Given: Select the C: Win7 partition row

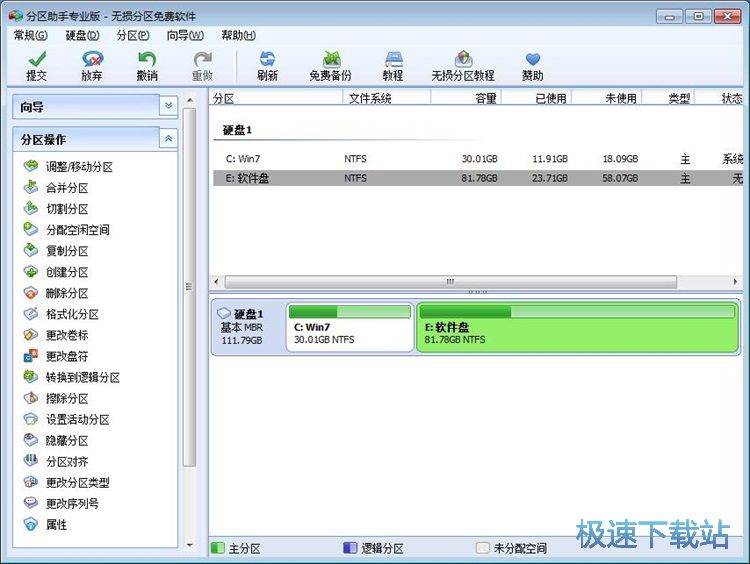Looking at the screenshot, I should coord(477,159).
